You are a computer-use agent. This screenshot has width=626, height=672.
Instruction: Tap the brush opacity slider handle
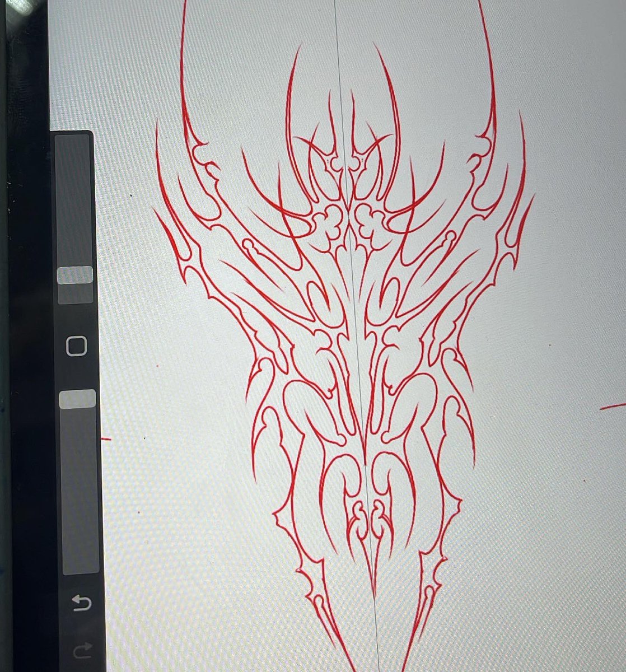click(x=77, y=399)
